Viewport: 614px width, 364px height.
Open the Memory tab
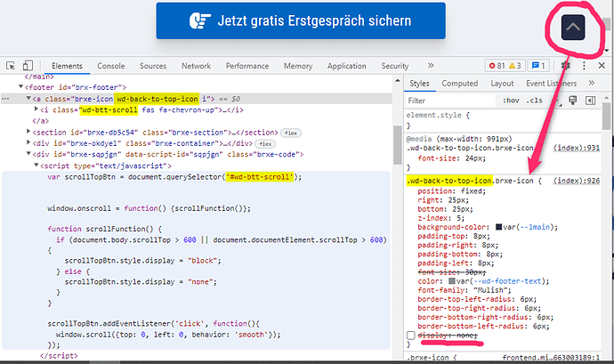pos(298,66)
